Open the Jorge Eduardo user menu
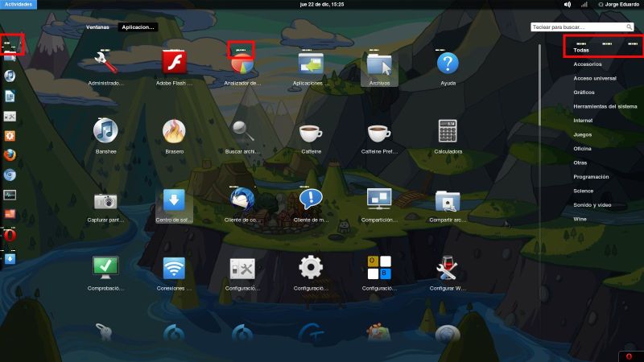 [x=618, y=4]
